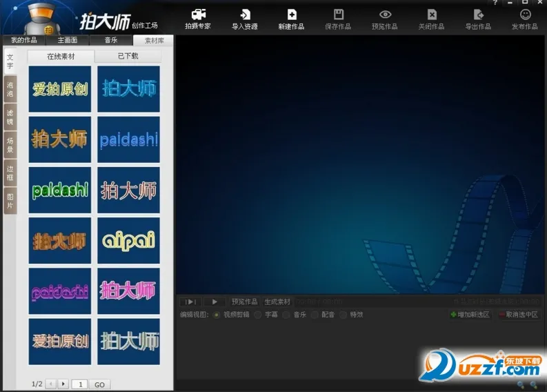Switch to the 我的作品 tab

click(x=23, y=40)
